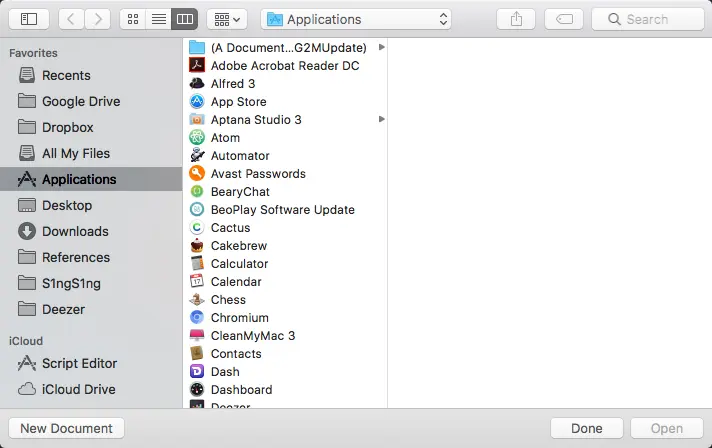Select the 'Contacts' file name

pos(236,354)
